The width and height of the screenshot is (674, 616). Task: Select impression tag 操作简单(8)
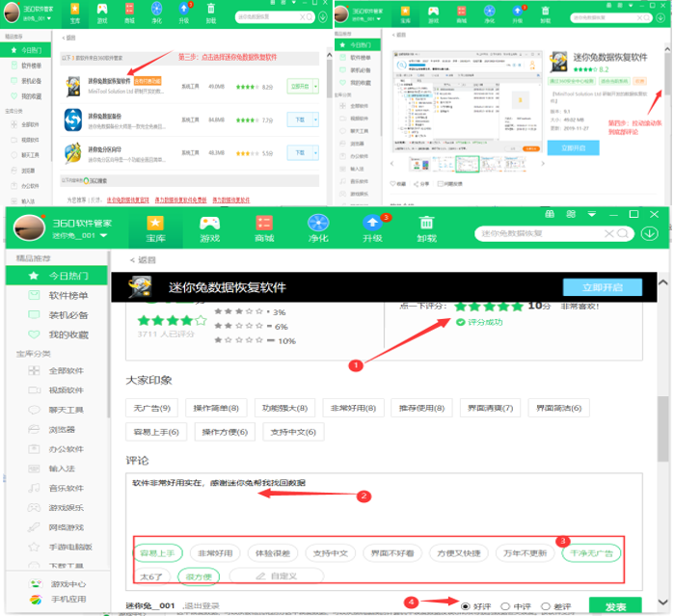point(216,408)
